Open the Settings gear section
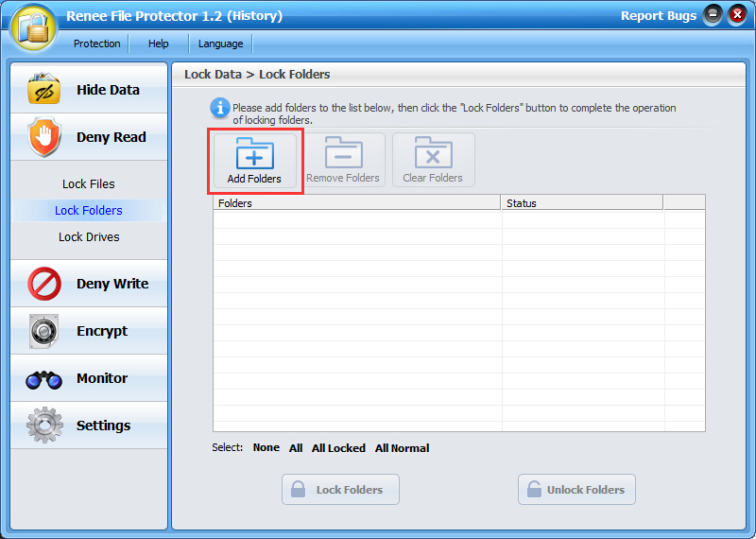This screenshot has height=539, width=756. click(x=89, y=426)
